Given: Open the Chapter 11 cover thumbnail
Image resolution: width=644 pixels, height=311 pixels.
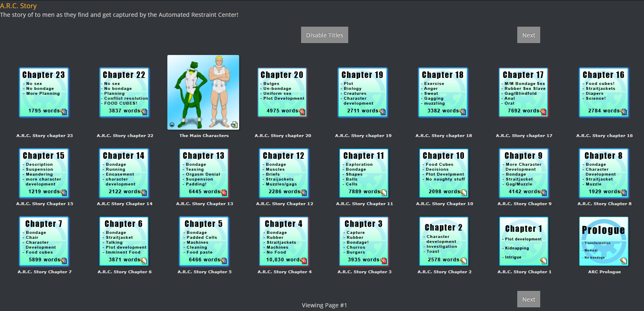Looking at the screenshot, I should (364, 173).
